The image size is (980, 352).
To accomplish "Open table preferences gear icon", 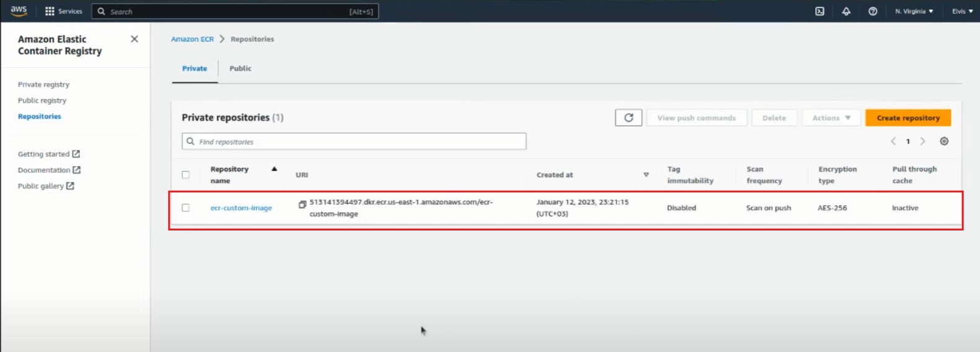I will pos(944,141).
